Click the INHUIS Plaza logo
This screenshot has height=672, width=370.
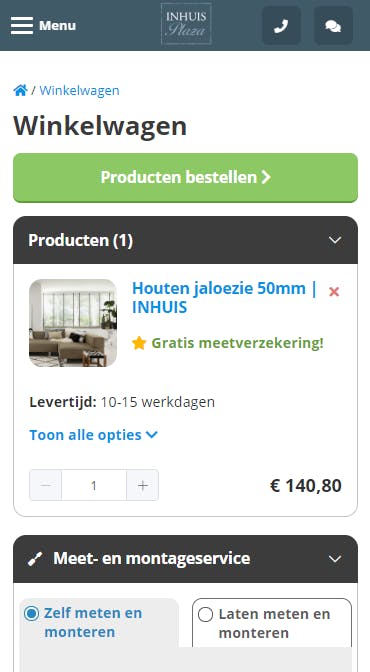186,24
